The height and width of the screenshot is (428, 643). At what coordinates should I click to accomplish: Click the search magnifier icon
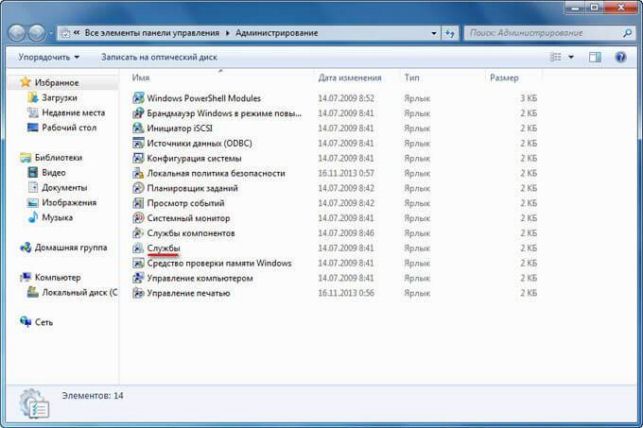(x=627, y=33)
